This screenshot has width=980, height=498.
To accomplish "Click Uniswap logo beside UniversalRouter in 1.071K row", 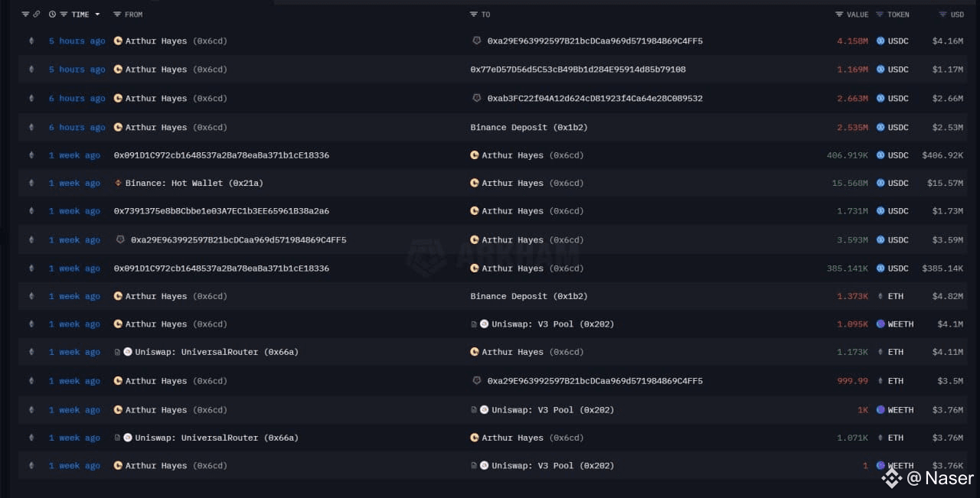I will pyautogui.click(x=127, y=438).
